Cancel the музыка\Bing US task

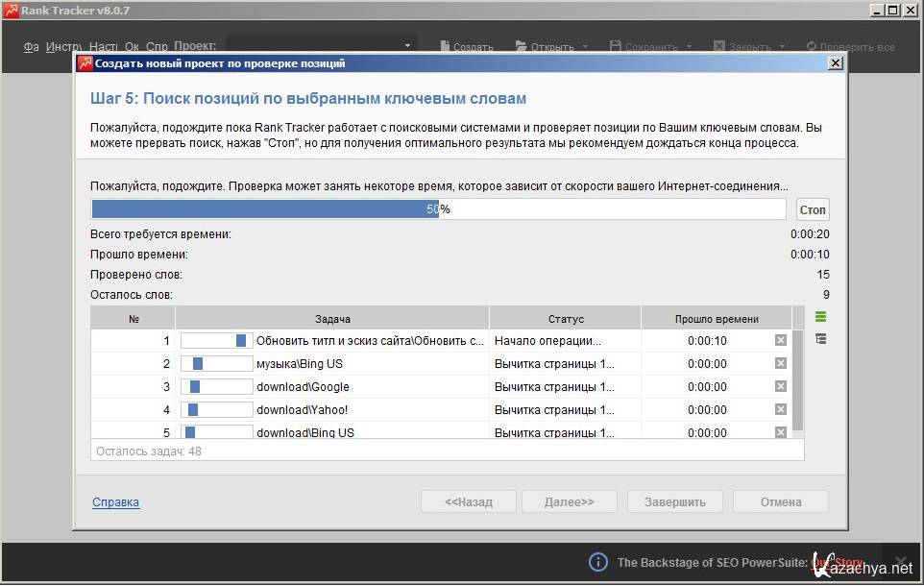[780, 364]
